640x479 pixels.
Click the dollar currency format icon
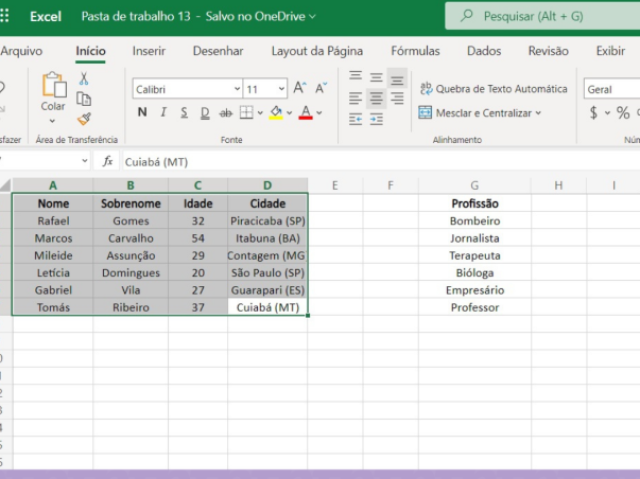point(594,113)
